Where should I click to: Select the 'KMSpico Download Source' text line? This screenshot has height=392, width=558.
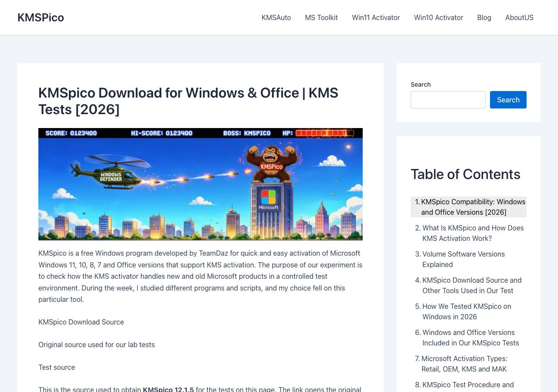click(81, 322)
